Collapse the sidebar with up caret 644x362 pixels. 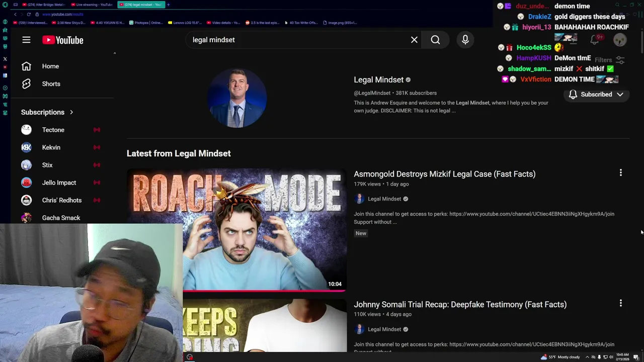[114, 53]
